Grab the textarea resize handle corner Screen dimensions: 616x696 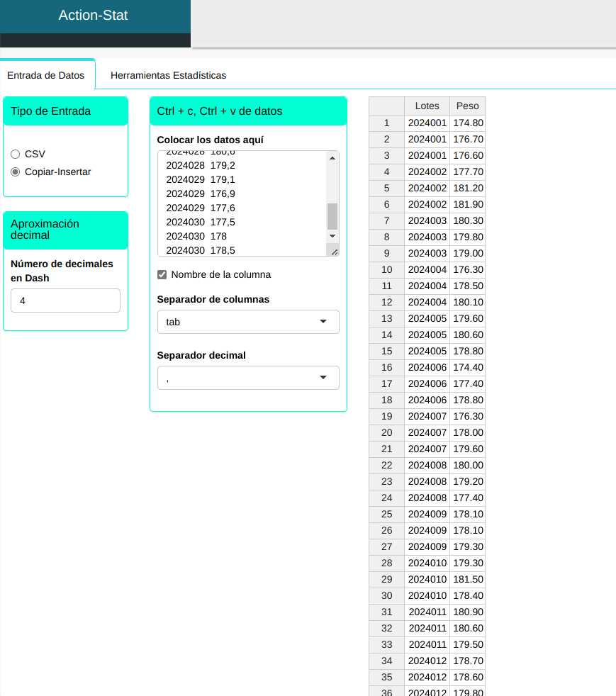coord(333,250)
